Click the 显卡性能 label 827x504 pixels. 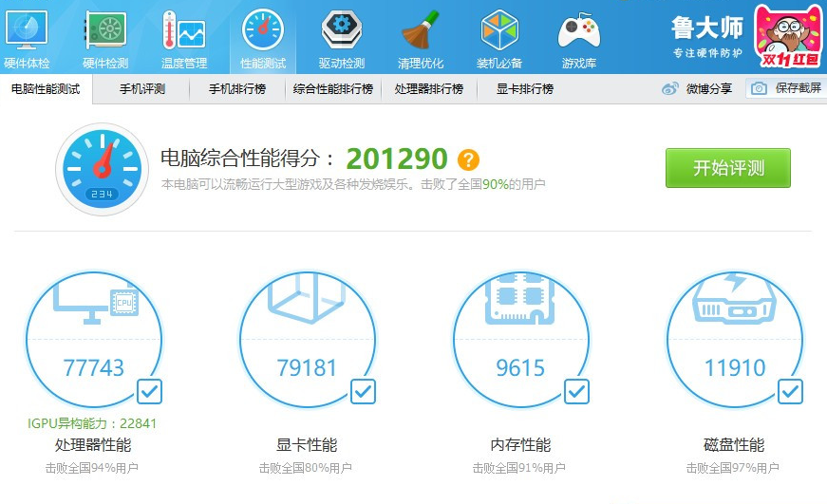307,445
